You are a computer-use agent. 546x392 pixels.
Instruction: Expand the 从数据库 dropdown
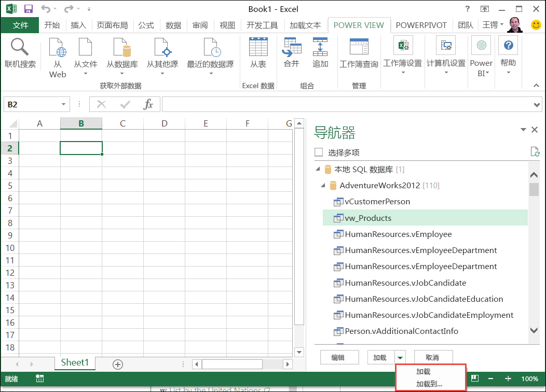coord(122,74)
